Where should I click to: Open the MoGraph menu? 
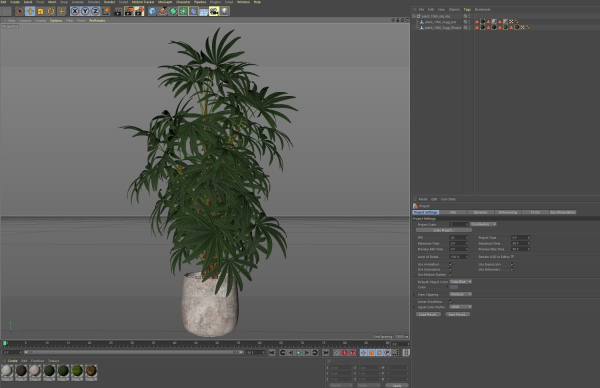(165, 2)
